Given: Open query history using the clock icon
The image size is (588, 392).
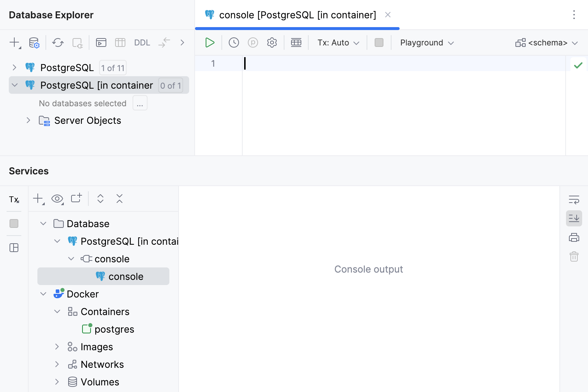Looking at the screenshot, I should click(234, 42).
